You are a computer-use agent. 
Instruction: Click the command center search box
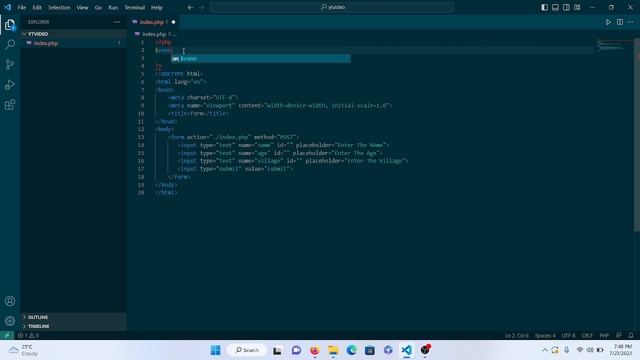pos(332,7)
